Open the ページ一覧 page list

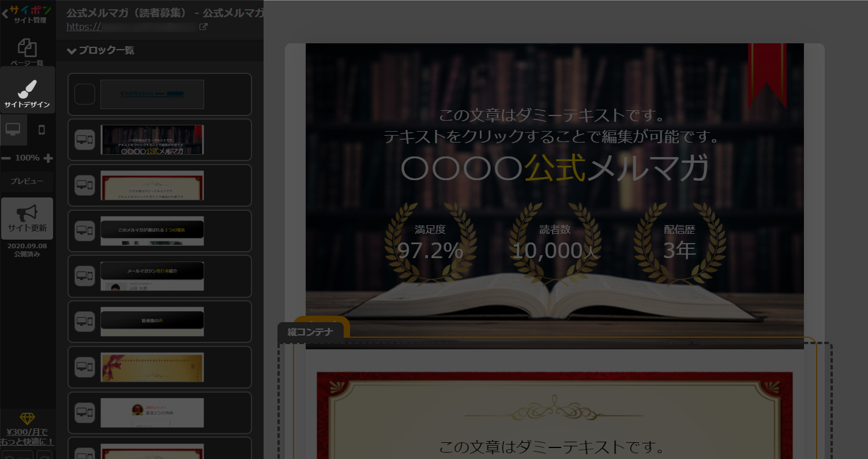coord(27,53)
